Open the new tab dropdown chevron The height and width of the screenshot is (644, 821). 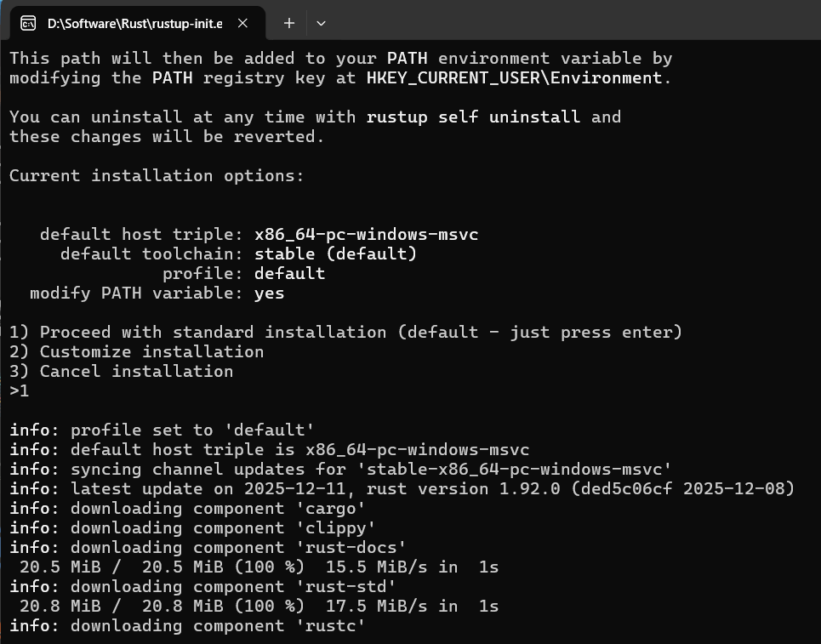[321, 23]
